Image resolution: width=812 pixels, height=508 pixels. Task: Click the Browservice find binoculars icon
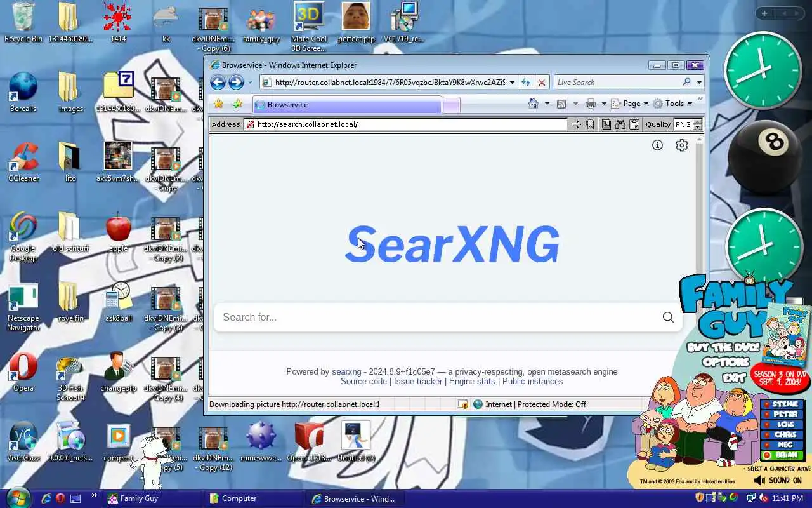point(620,124)
